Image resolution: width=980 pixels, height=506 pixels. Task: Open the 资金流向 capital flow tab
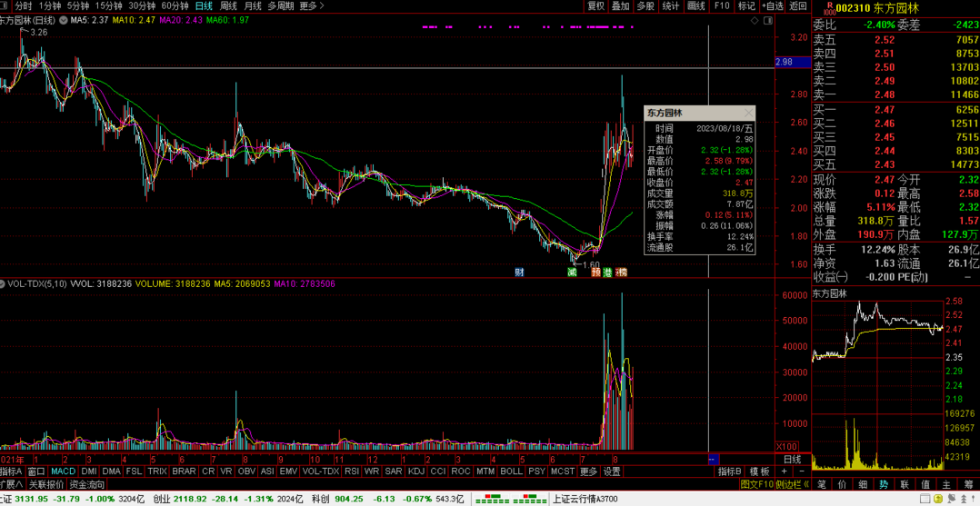[87, 484]
